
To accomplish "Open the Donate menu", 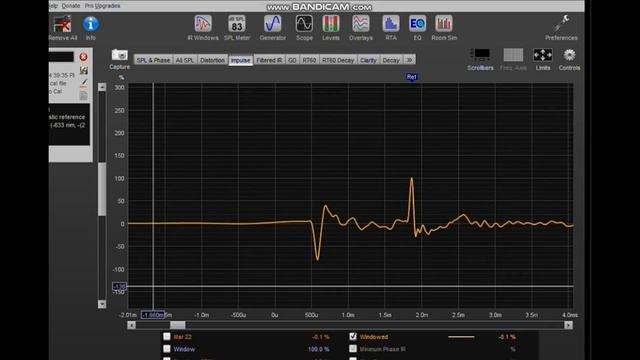I will (x=71, y=6).
